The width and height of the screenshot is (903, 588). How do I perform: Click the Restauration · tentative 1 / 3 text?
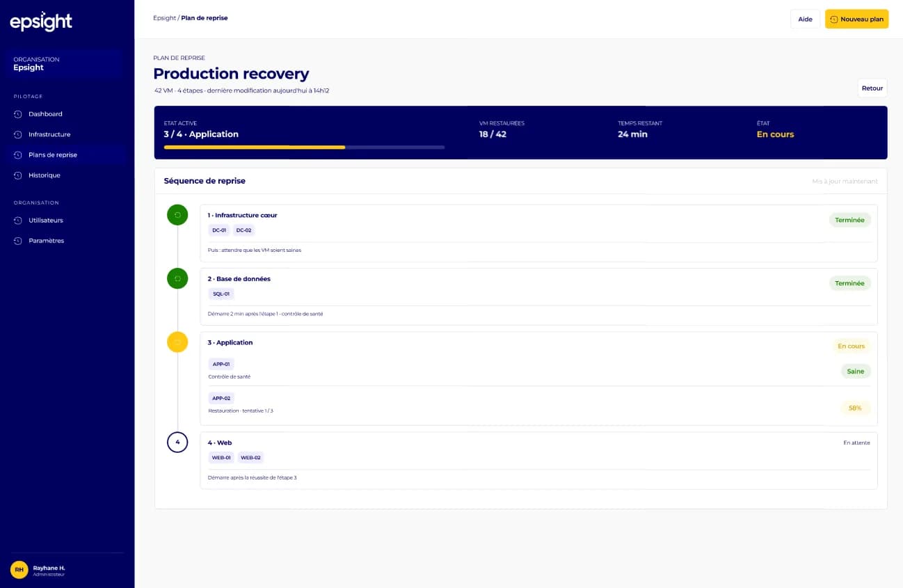[x=242, y=411]
